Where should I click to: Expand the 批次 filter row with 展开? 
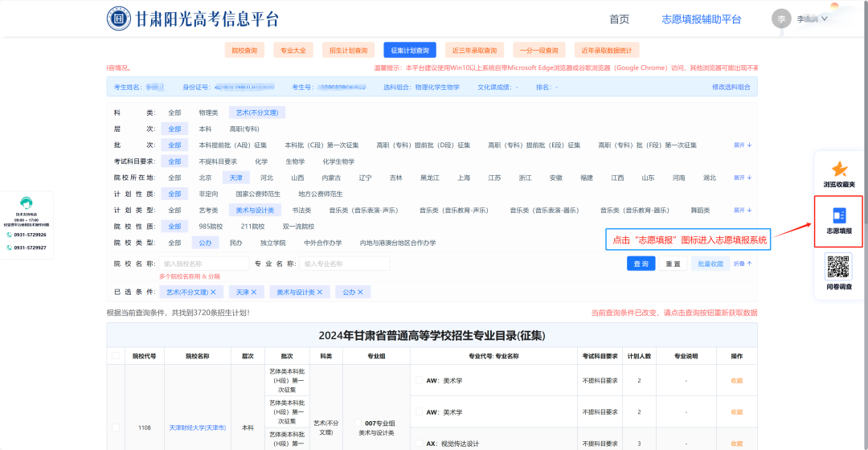[743, 145]
